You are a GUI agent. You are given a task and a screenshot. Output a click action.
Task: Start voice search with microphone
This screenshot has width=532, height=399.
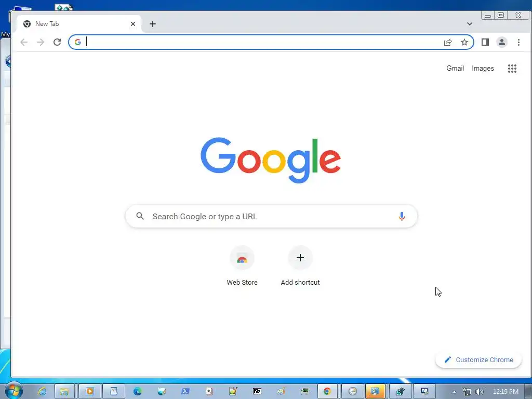coord(402,216)
